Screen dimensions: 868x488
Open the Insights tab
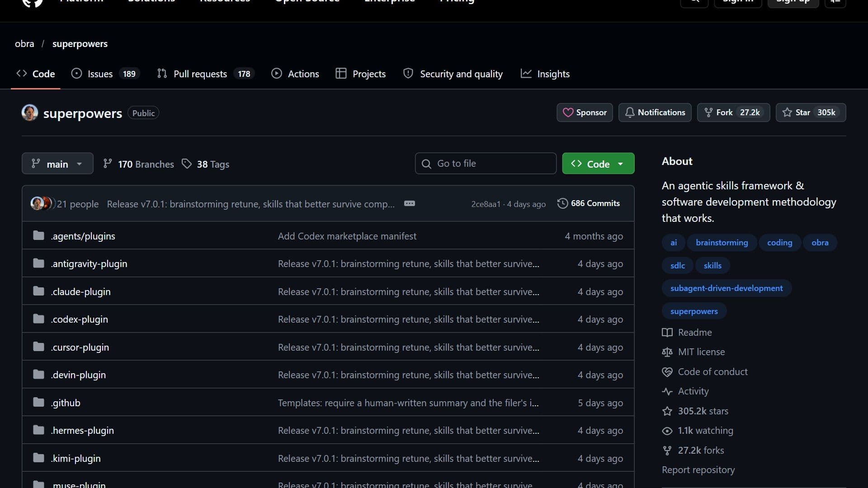coord(545,74)
